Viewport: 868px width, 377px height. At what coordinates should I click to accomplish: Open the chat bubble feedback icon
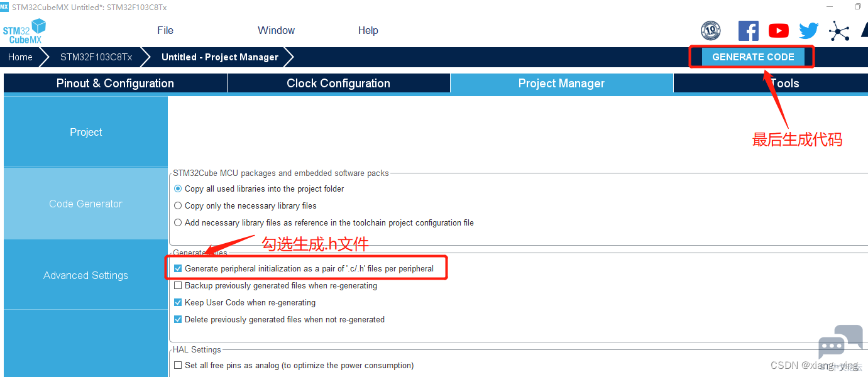click(x=840, y=343)
